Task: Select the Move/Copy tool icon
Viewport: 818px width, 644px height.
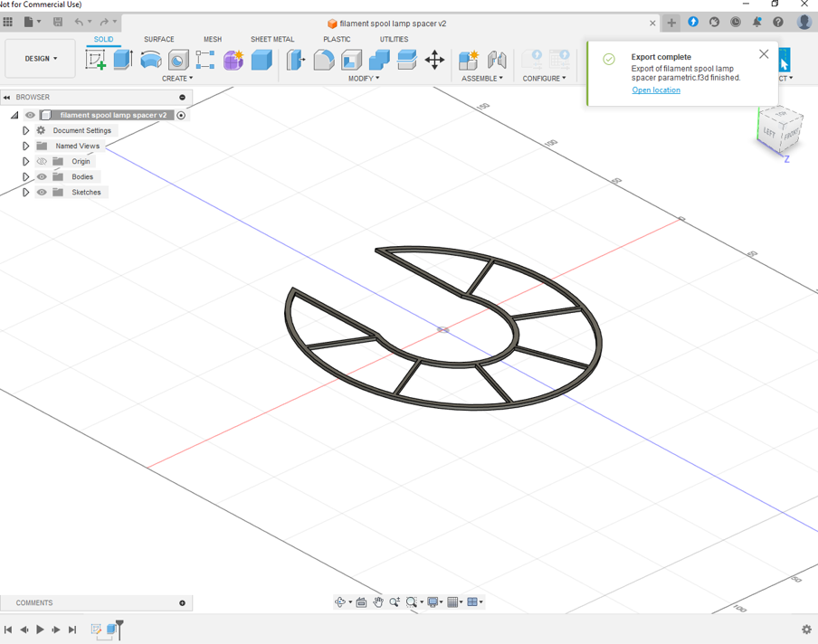Action: (x=434, y=60)
